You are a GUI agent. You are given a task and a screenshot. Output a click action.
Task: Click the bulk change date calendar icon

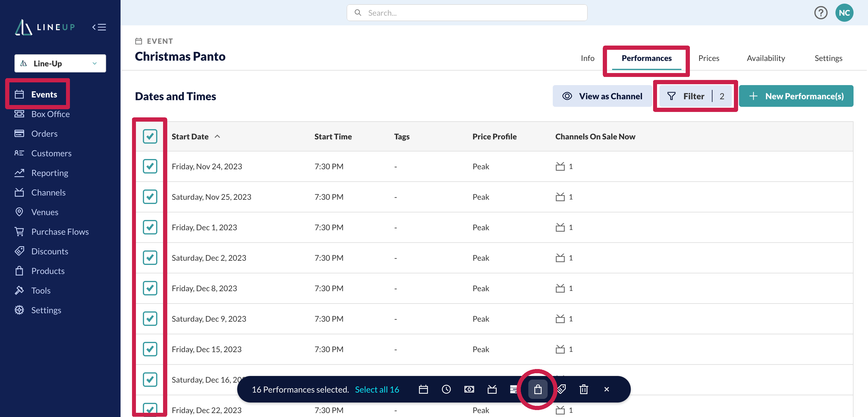coord(423,389)
